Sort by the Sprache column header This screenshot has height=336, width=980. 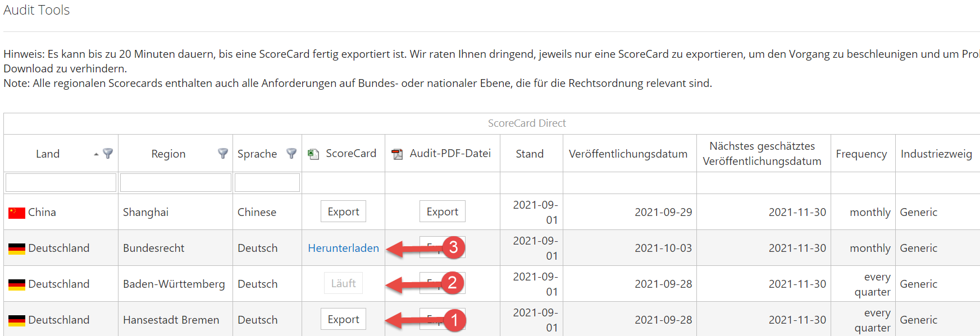pos(257,154)
